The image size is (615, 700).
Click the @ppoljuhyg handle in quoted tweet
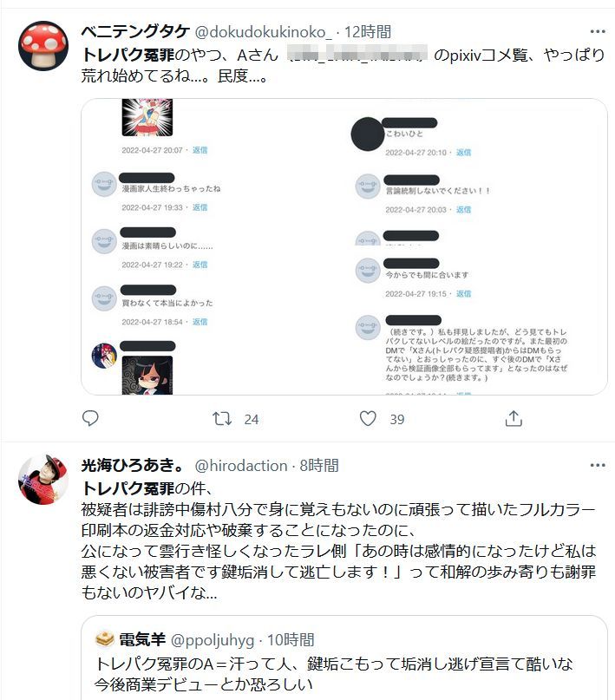click(213, 640)
